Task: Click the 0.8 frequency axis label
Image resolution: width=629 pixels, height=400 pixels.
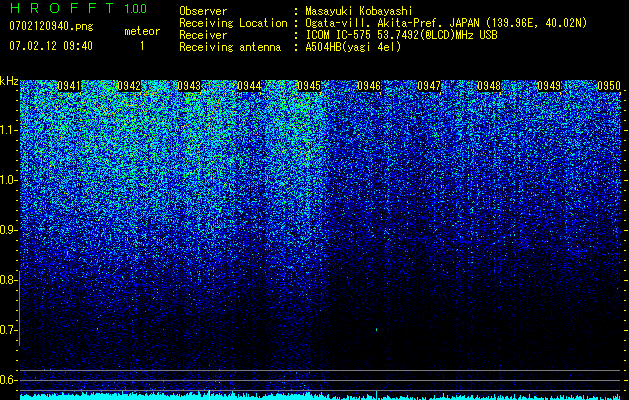Action: [x=8, y=280]
